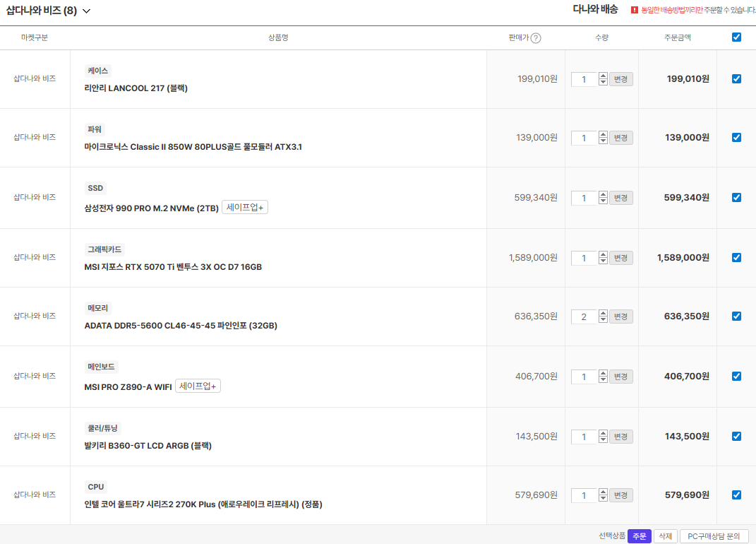The height and width of the screenshot is (544, 756).
Task: Open PC구매상담 문의 inquiry button
Action: 714,536
